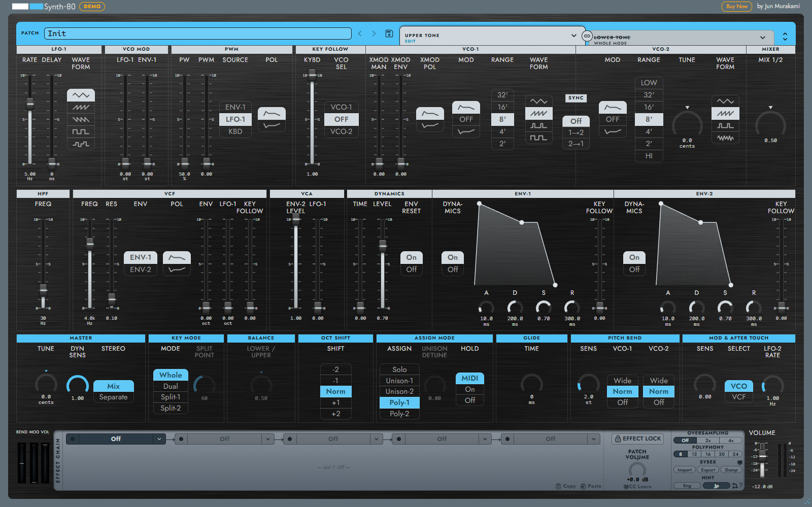Select the VCO-2 sawtooth waveform
Screen dimensions: 812x507
pos(725,114)
